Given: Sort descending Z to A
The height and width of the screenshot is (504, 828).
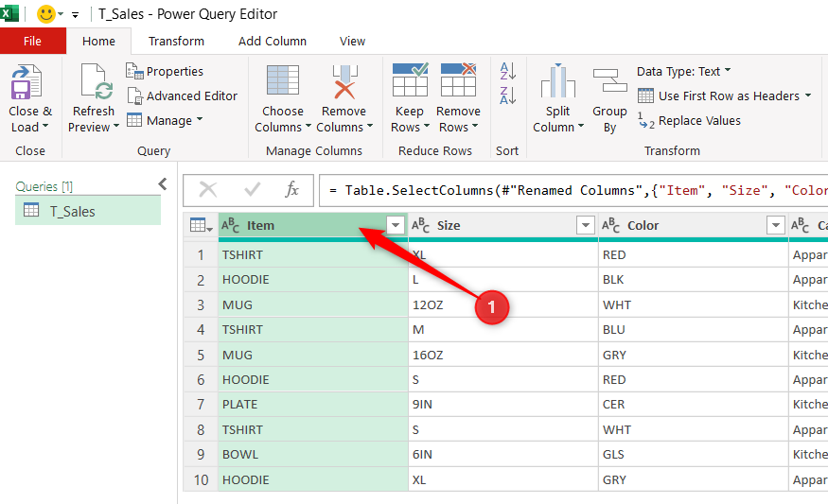Looking at the screenshot, I should pos(507,96).
